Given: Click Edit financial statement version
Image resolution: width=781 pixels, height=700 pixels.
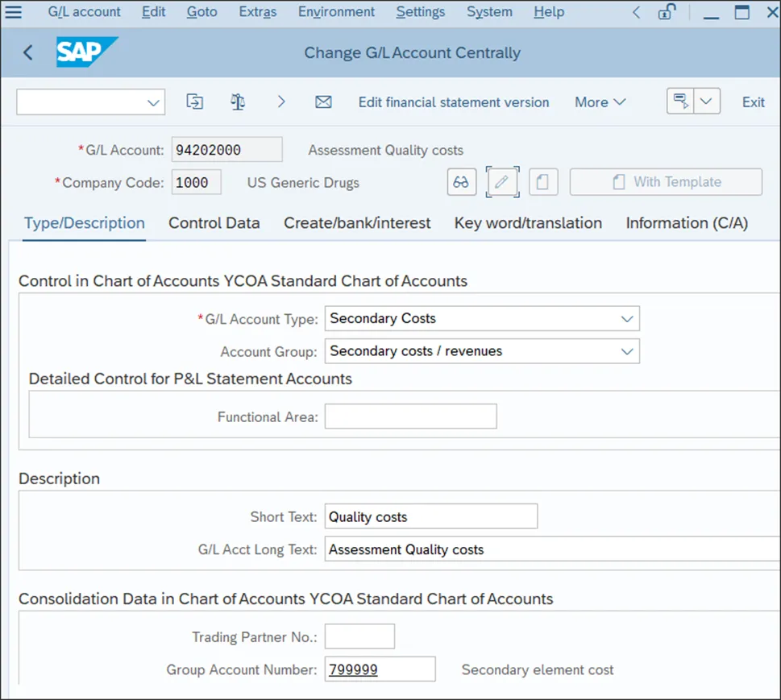Looking at the screenshot, I should click(x=453, y=102).
